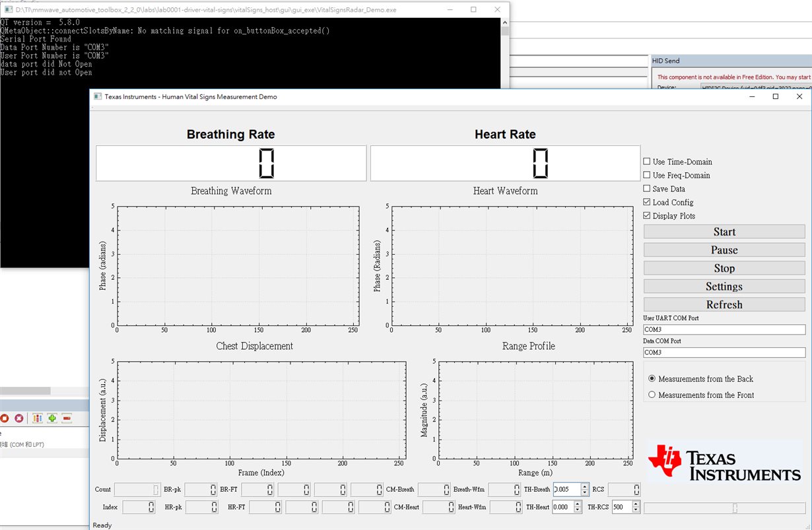
Task: Decrease the TH-Heart value with down arrow
Action: [578, 510]
